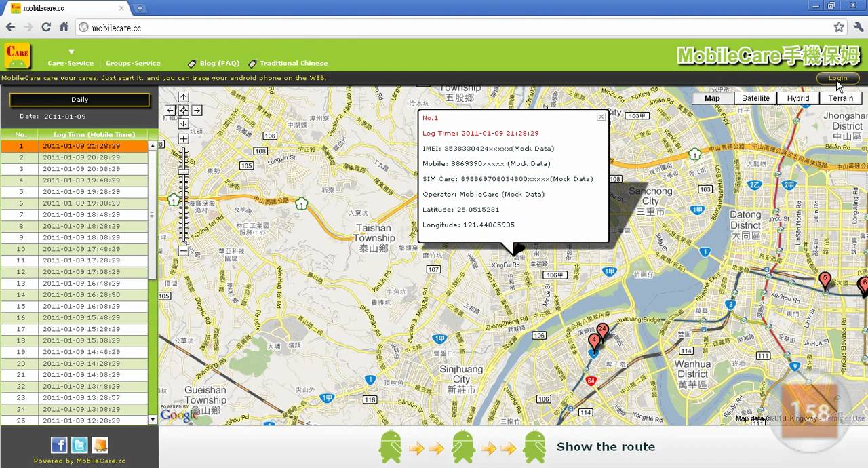Reload the page
Image resolution: width=868 pixels, height=468 pixels.
[x=45, y=27]
